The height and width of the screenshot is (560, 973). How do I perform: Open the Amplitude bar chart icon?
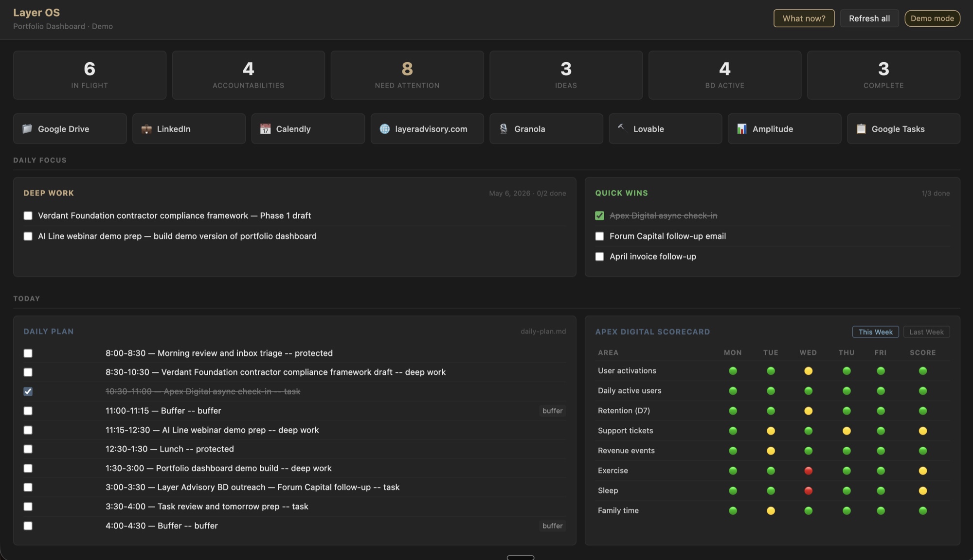click(742, 129)
